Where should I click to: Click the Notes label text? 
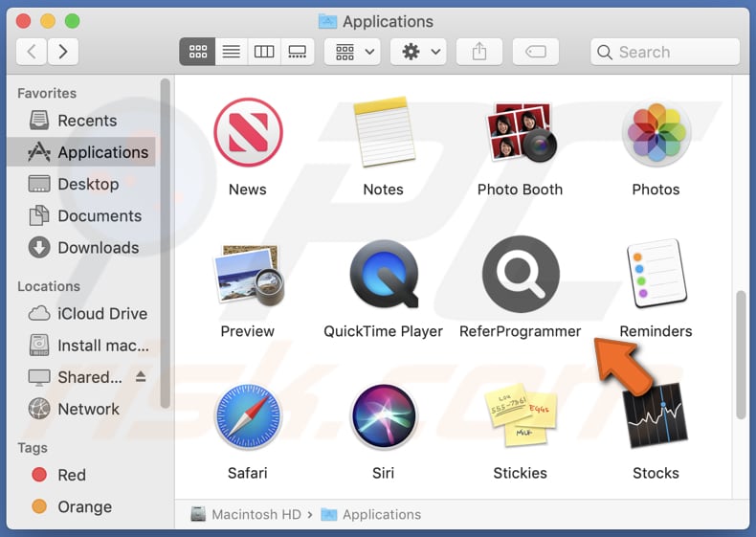tap(384, 190)
